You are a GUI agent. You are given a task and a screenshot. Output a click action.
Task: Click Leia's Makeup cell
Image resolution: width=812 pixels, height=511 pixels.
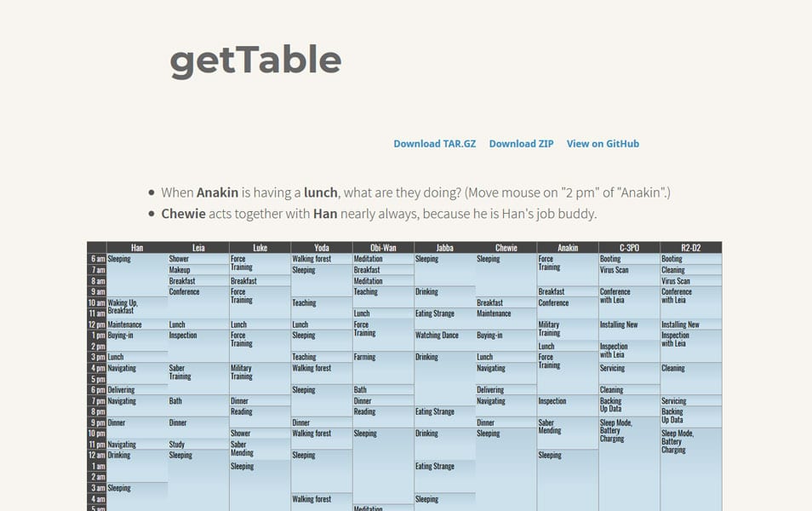198,269
